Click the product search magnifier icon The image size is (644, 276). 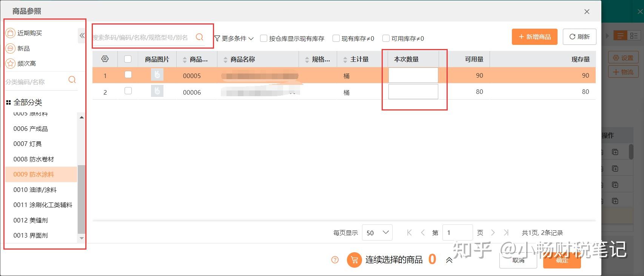pyautogui.click(x=200, y=37)
